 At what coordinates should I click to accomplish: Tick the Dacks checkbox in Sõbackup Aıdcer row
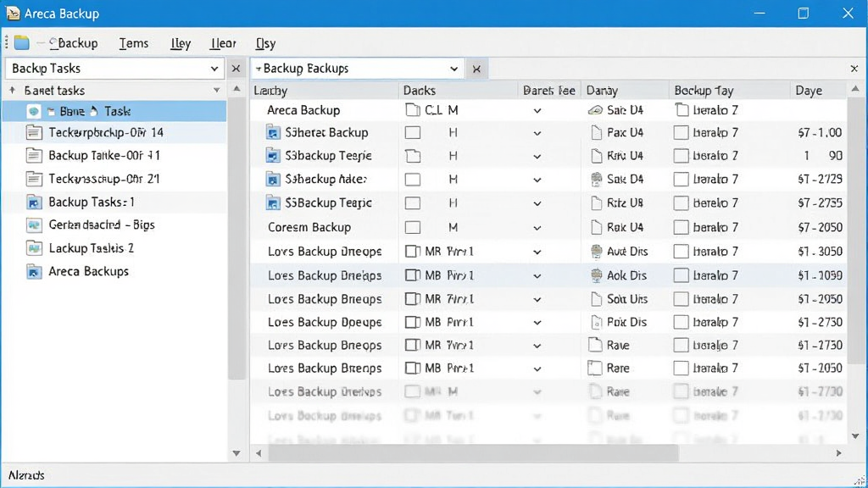(413, 180)
